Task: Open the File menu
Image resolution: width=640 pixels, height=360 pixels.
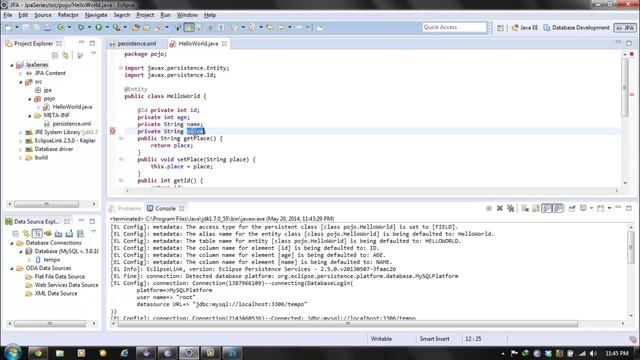Action: pos(8,15)
